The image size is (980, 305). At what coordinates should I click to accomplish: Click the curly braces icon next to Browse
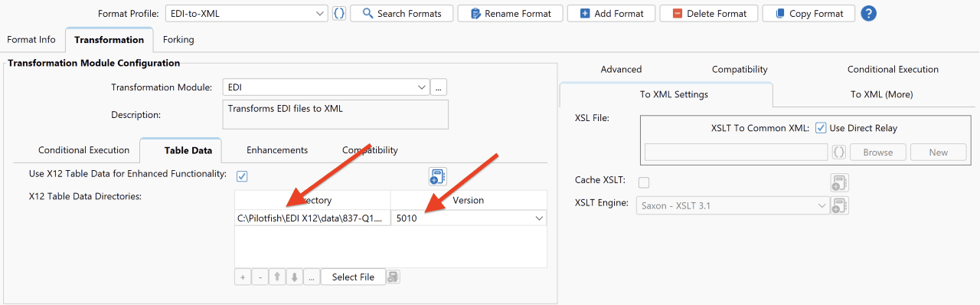coord(839,152)
